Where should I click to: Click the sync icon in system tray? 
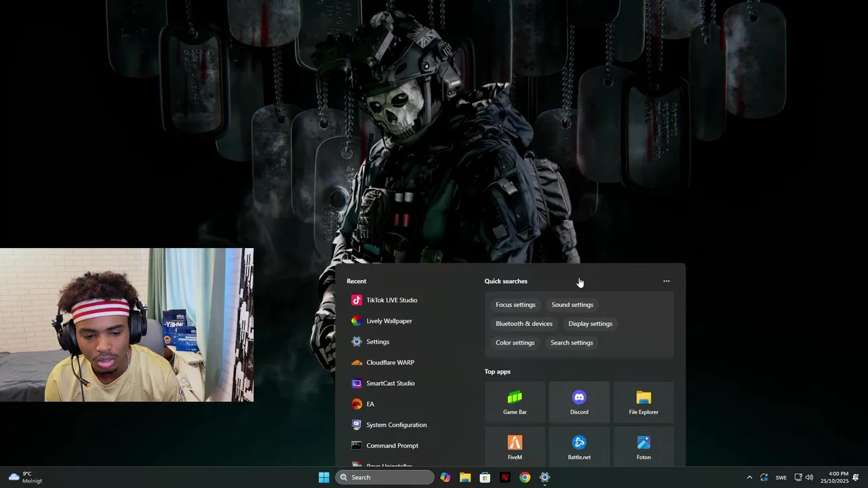tap(764, 477)
